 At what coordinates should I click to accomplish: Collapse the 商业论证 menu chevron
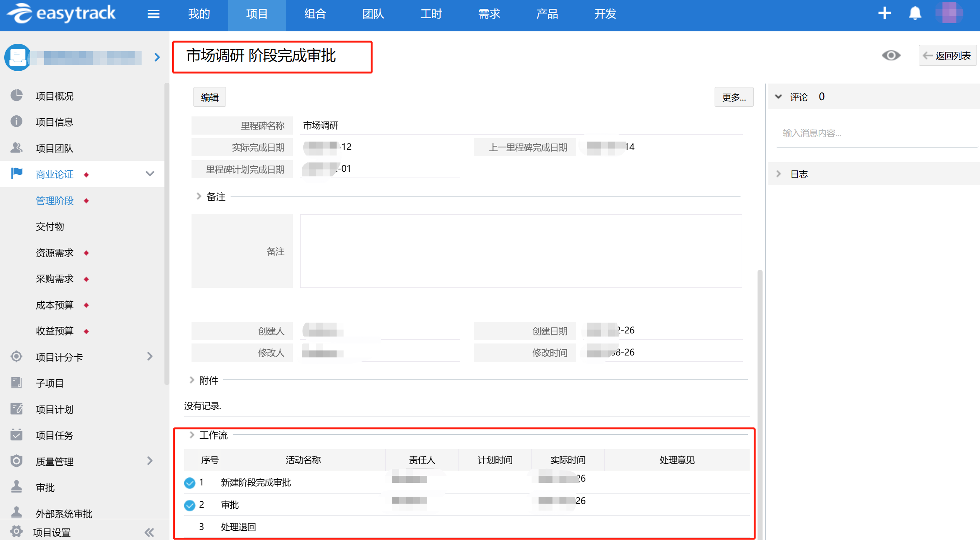(150, 174)
